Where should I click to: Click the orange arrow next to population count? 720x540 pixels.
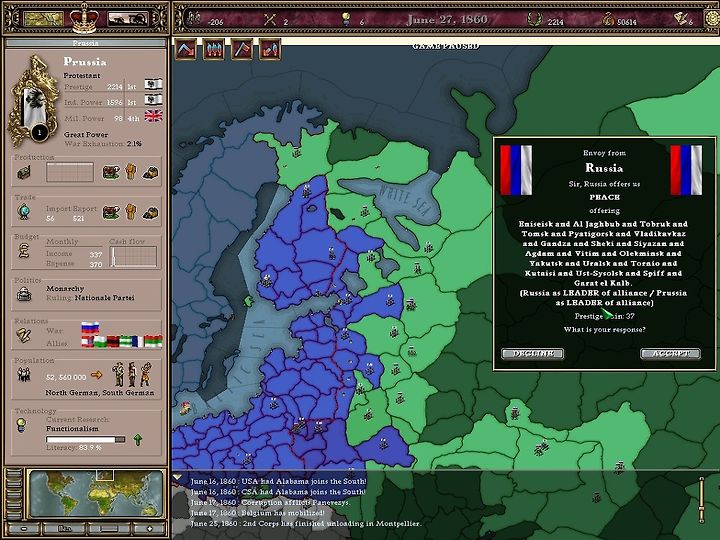click(x=96, y=375)
